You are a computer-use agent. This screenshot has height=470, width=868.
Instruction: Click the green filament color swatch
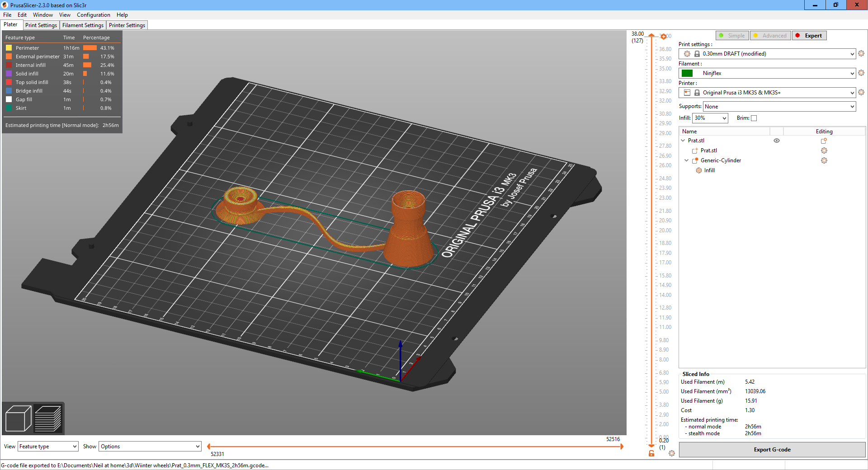687,73
